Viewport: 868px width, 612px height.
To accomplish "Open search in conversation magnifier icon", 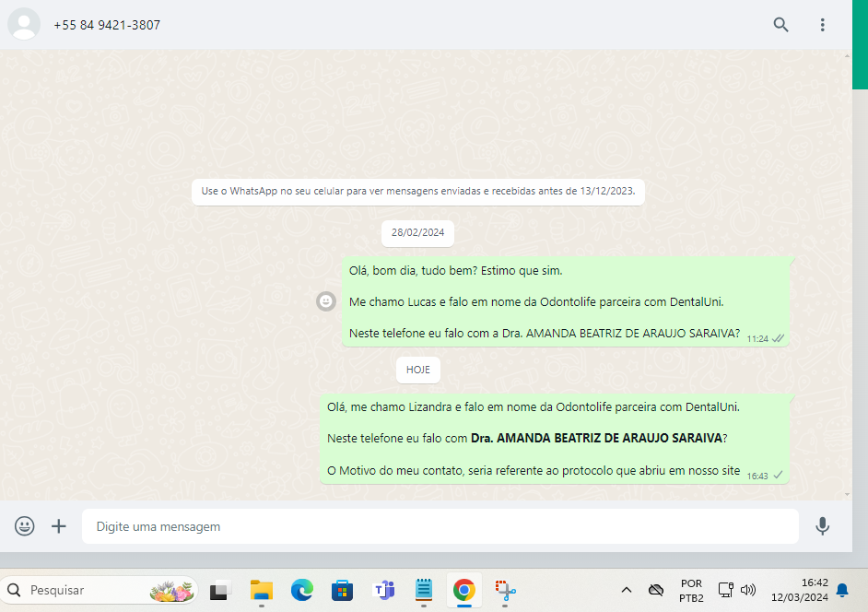I will point(780,25).
